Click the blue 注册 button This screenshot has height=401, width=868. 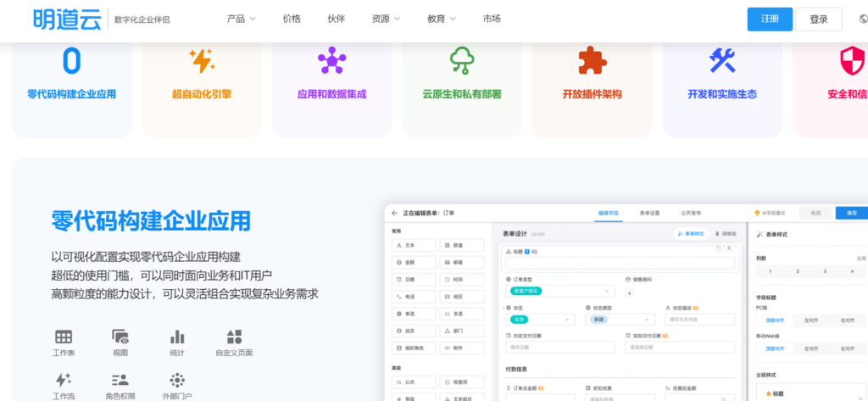(770, 19)
